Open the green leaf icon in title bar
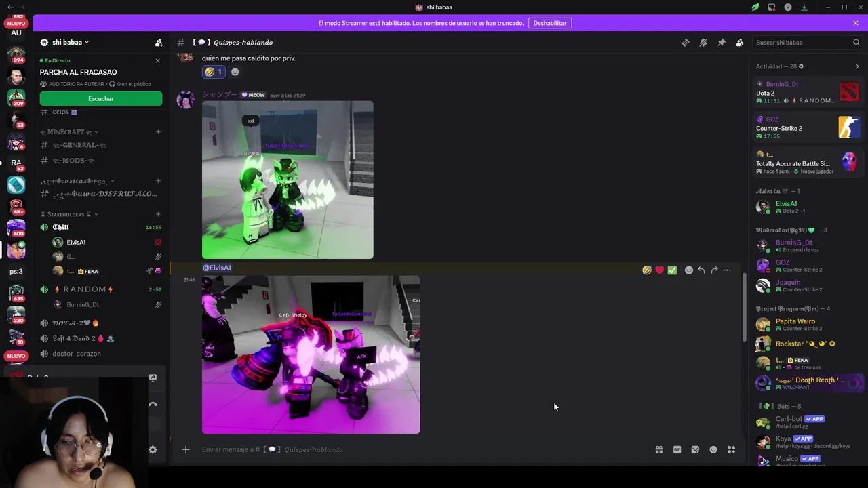868x488 pixels. 755,7
